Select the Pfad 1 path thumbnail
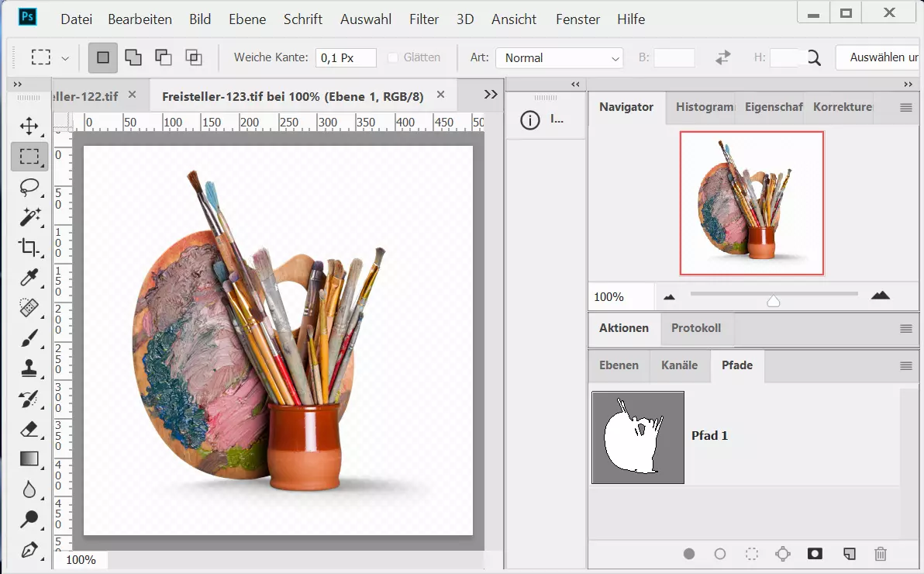The height and width of the screenshot is (574, 924). click(x=638, y=437)
